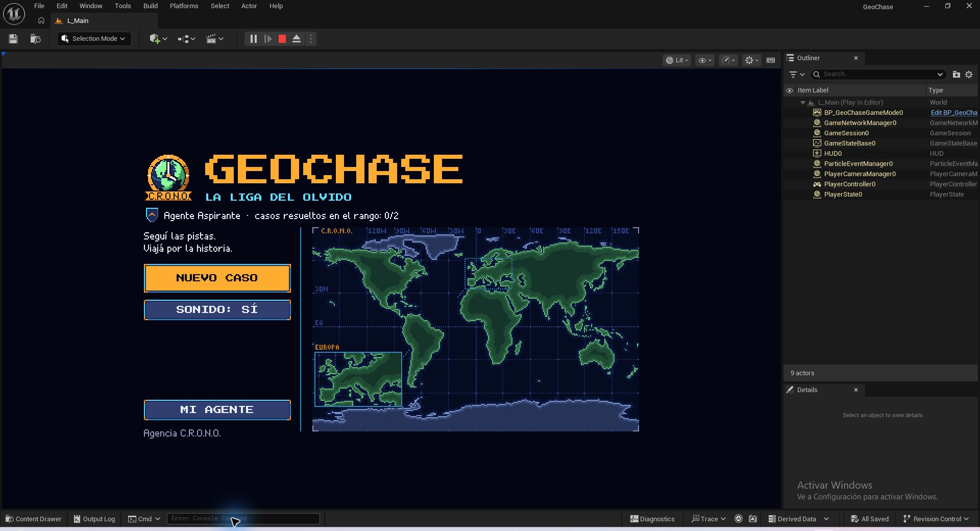Open play options three-dot menu
Screen dimensions: 980x531
310,39
